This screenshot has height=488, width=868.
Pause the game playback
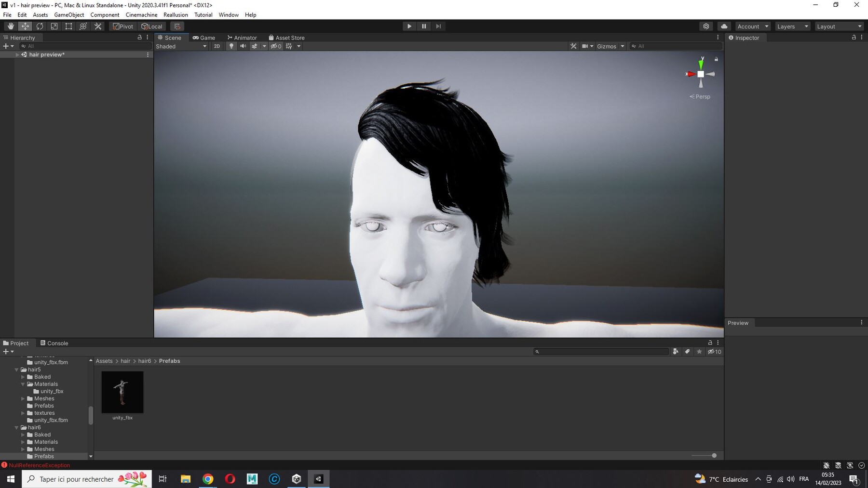424,26
